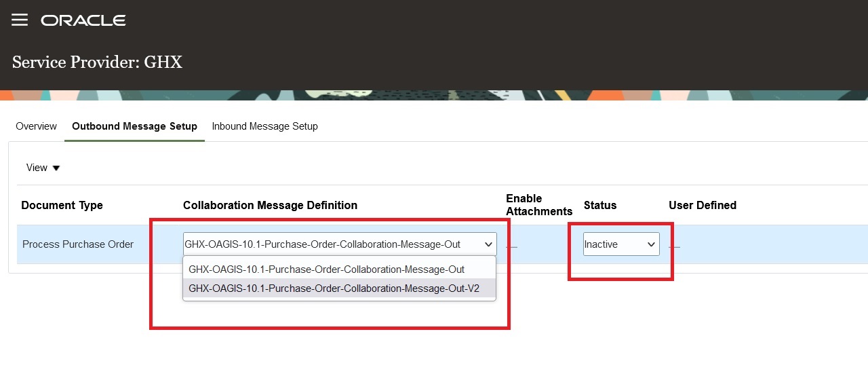The width and height of the screenshot is (868, 391).
Task: Click the Document Type column header
Action: click(x=62, y=205)
